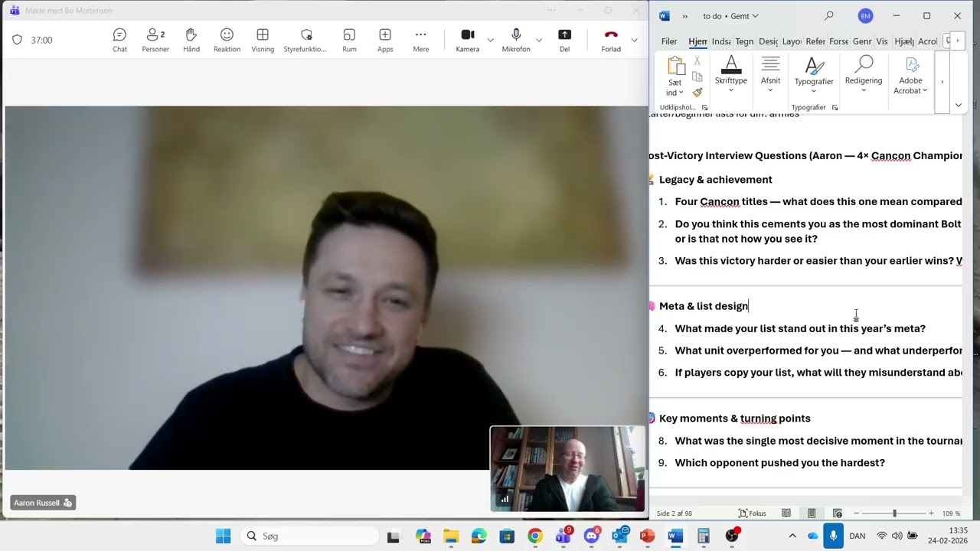Switch to the Vis ribbon tab
The image size is (980, 551).
pyautogui.click(x=882, y=41)
